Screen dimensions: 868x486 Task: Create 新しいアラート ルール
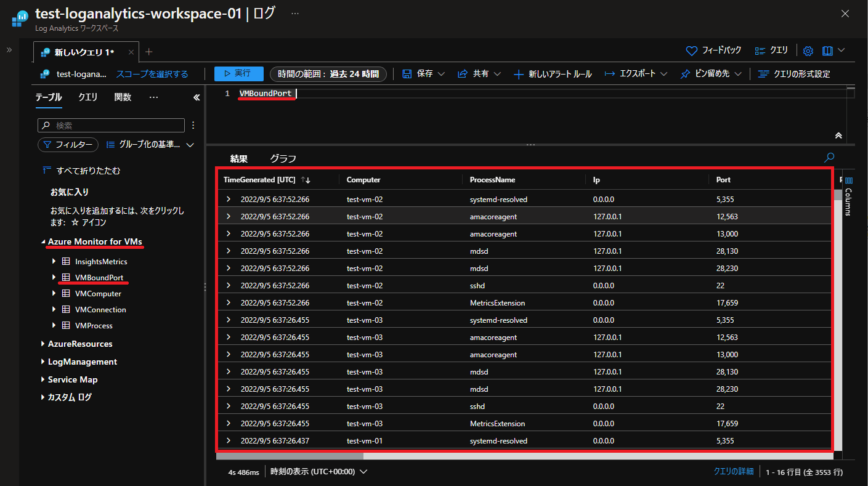pyautogui.click(x=553, y=74)
